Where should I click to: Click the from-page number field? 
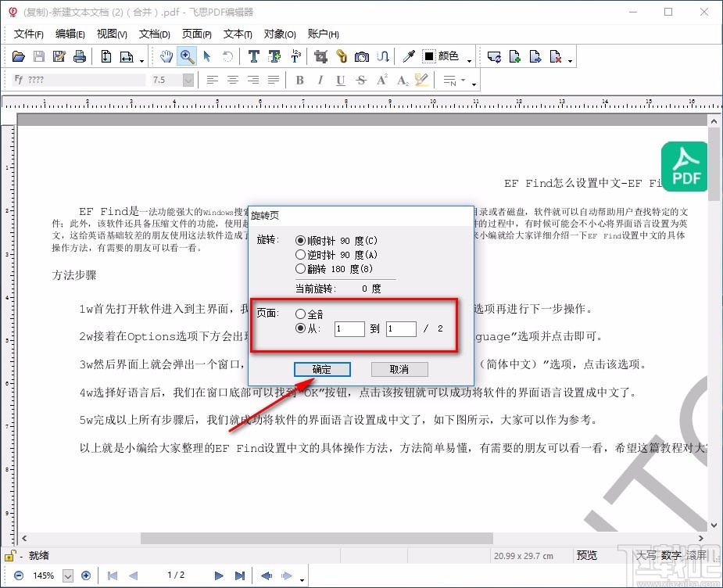click(349, 329)
